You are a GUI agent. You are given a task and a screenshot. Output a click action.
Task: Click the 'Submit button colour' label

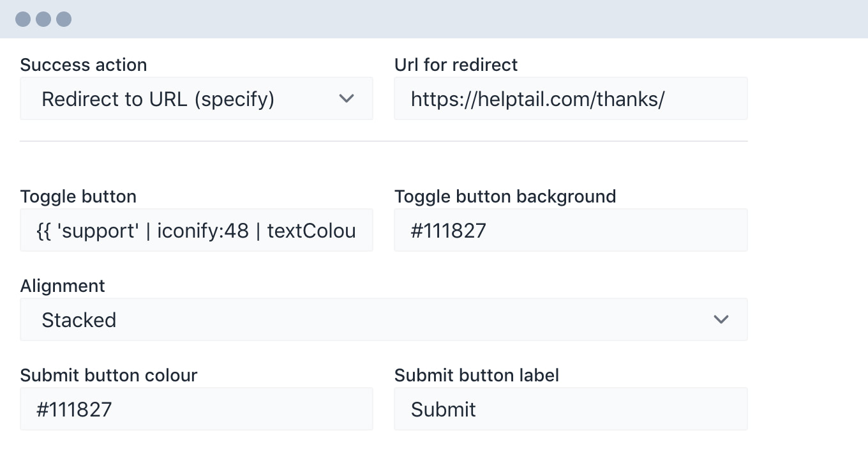click(x=108, y=375)
